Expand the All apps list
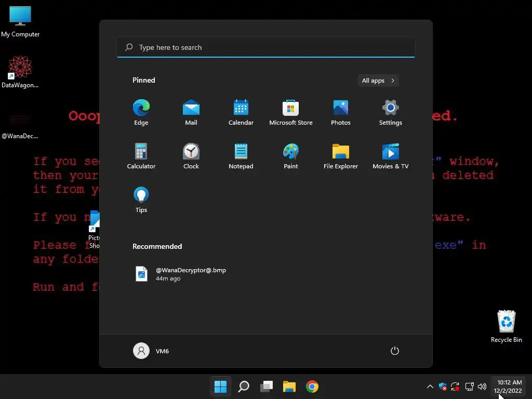Viewport: 532px width, 399px height. tap(378, 81)
